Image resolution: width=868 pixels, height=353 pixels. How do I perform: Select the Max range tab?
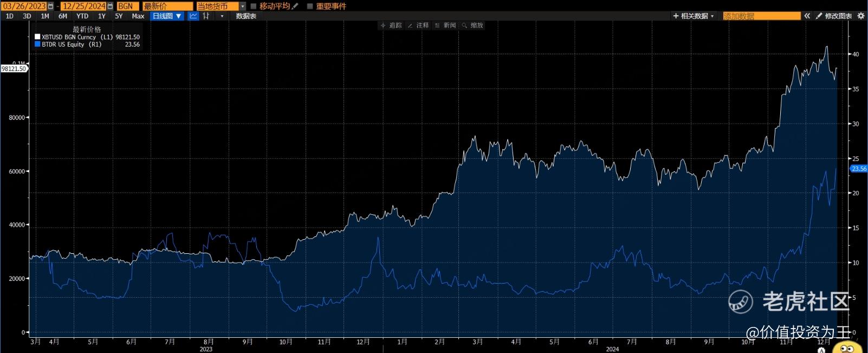click(x=138, y=16)
